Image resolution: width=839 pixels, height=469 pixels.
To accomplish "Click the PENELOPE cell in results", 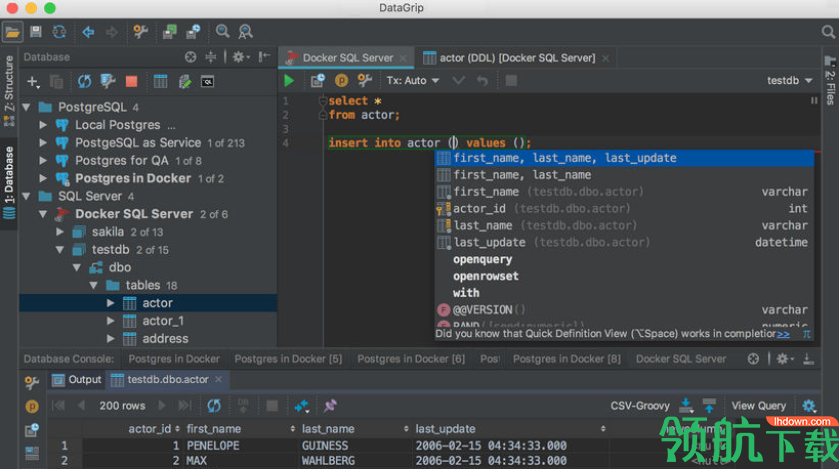I will tap(213, 445).
